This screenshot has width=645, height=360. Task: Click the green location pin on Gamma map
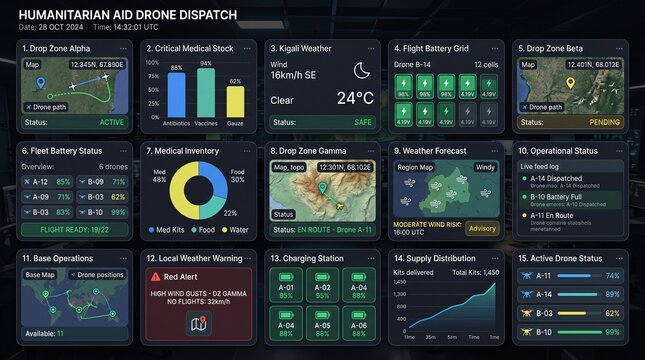tap(322, 188)
